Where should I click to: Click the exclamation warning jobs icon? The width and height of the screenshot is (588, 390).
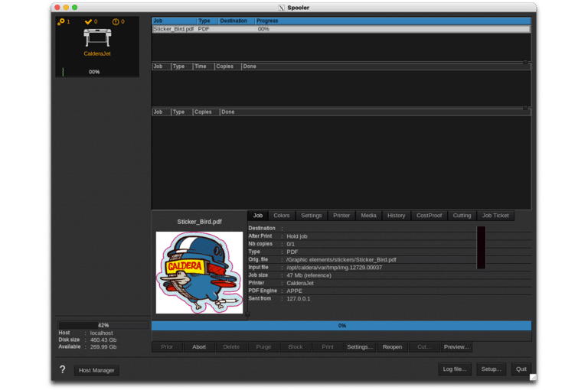tap(116, 22)
